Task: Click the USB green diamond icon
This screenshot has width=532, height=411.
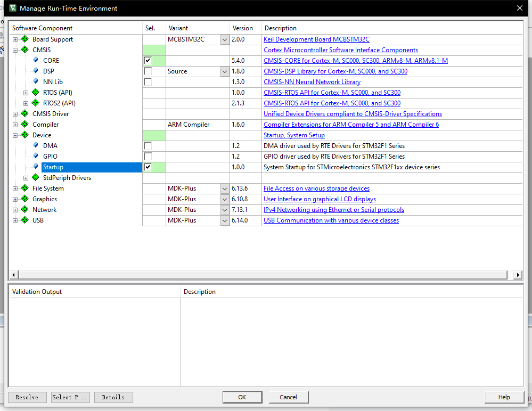Action: [x=25, y=220]
